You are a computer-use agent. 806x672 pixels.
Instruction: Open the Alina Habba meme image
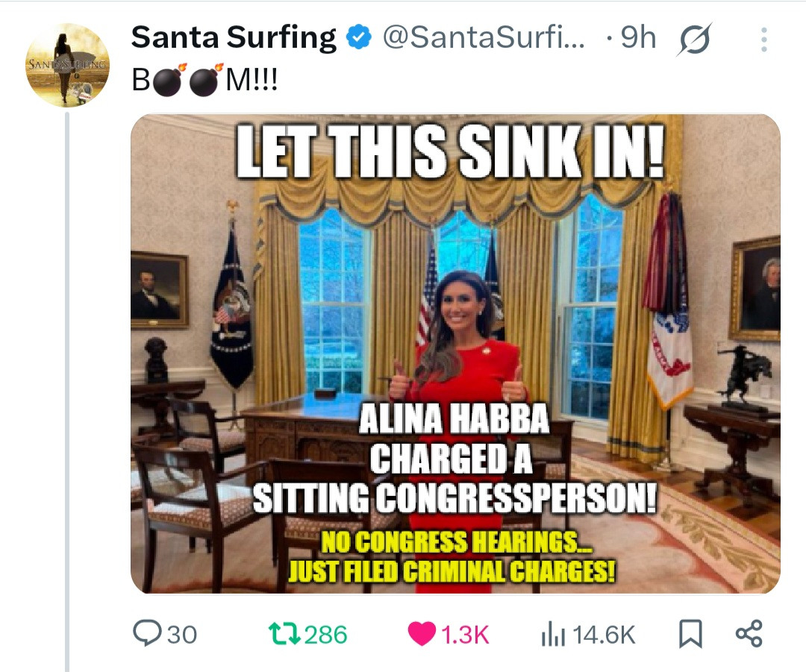(x=455, y=354)
